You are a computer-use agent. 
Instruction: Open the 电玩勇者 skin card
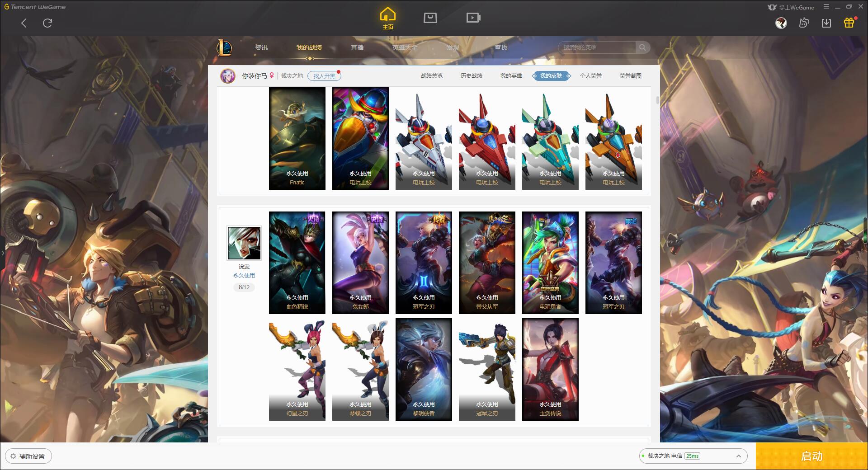(x=550, y=263)
